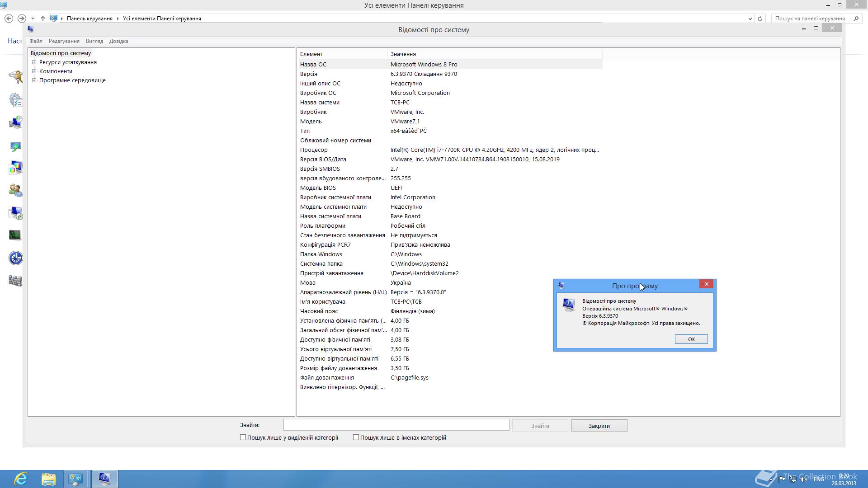Click the 'Елемент' column header
This screenshot has height=488, width=868.
343,54
